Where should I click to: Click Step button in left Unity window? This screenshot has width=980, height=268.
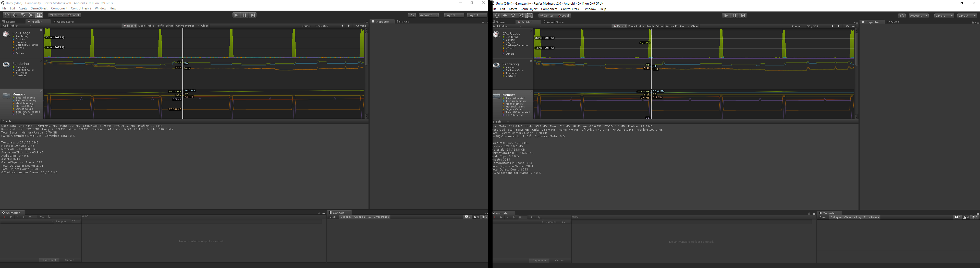pos(253,15)
